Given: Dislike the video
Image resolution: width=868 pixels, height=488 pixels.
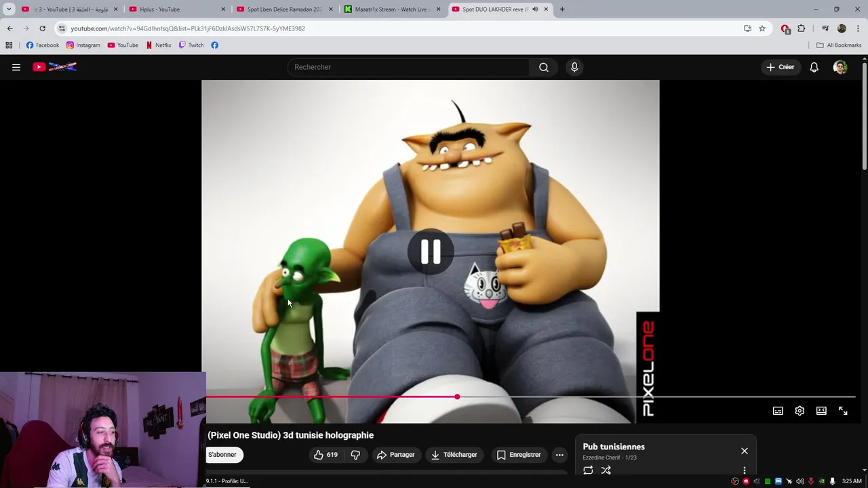Looking at the screenshot, I should pyautogui.click(x=355, y=455).
